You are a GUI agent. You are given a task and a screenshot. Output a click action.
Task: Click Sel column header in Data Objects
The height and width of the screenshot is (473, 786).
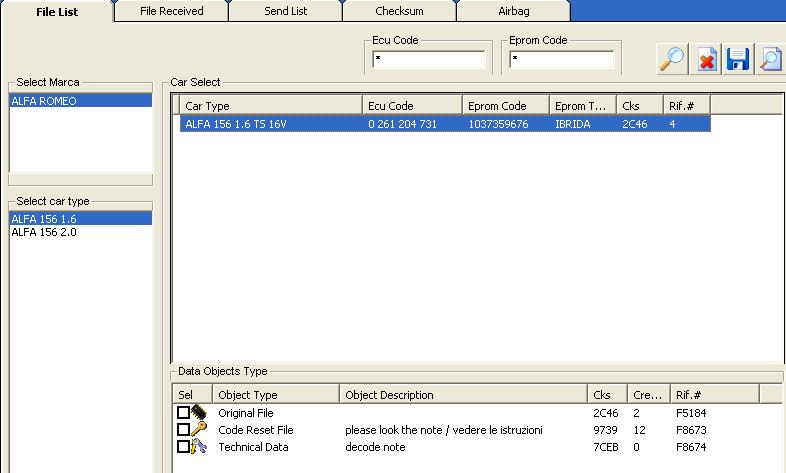coord(193,394)
